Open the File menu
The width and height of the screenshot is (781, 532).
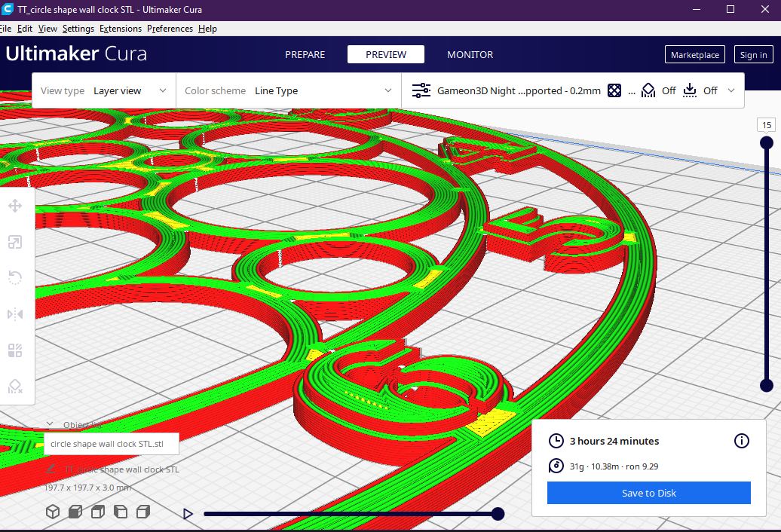pos(5,29)
